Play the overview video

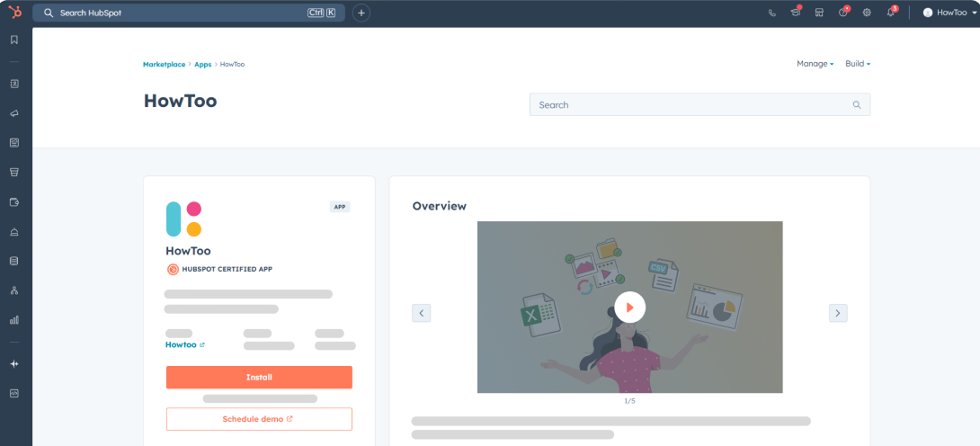(629, 308)
